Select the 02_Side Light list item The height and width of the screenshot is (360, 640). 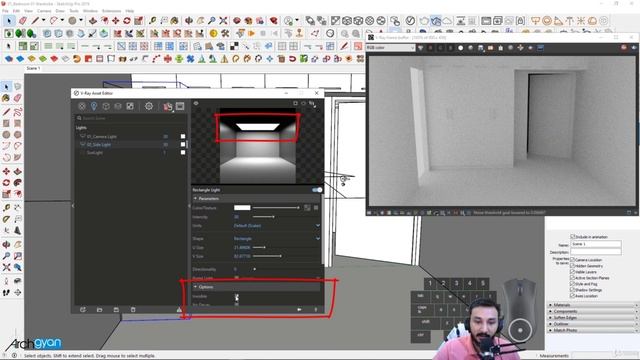(99, 144)
